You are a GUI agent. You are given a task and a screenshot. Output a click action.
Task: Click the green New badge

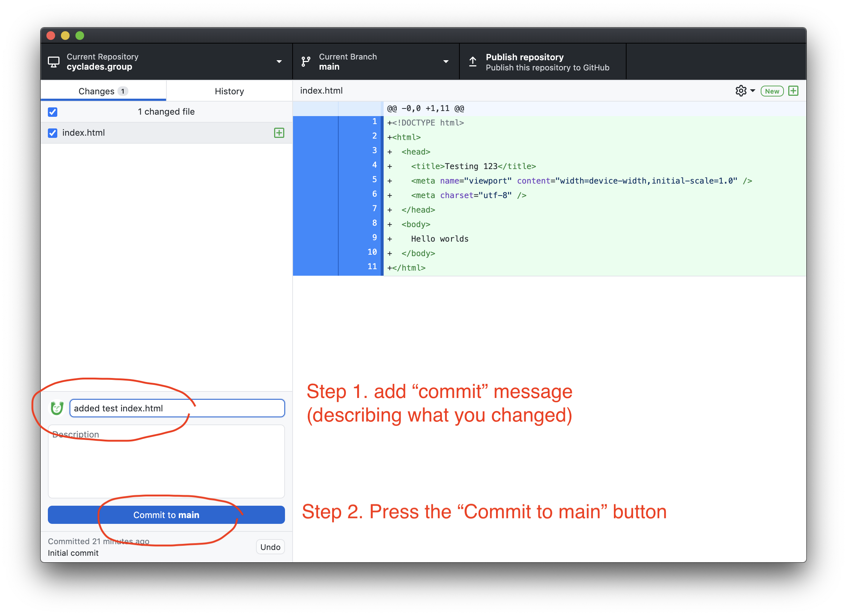point(772,91)
